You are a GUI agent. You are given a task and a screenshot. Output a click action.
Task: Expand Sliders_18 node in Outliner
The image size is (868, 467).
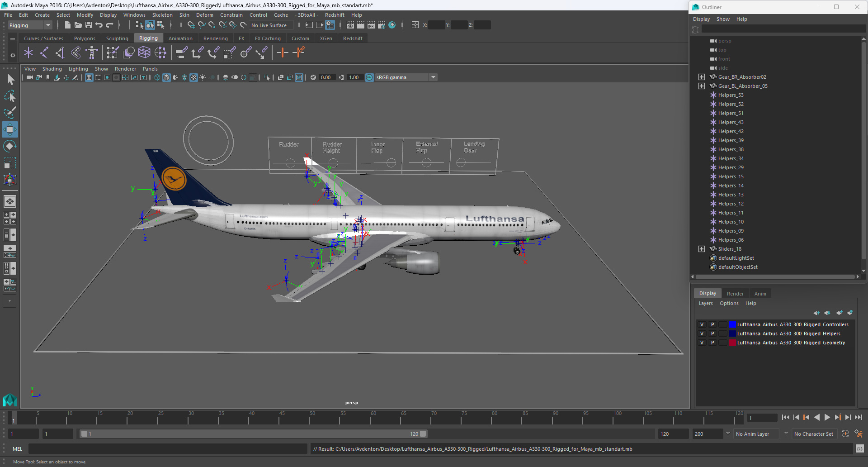click(702, 249)
